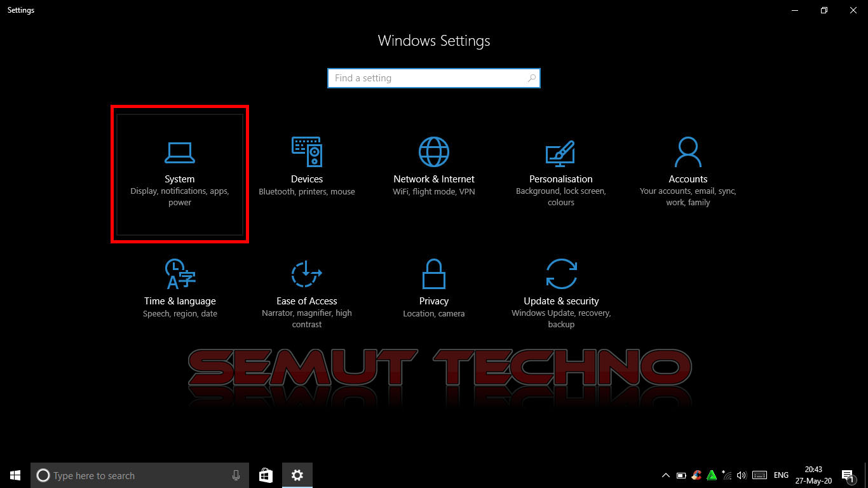Viewport: 868px width, 488px height.
Task: Click the 'System' label
Action: coord(180,179)
